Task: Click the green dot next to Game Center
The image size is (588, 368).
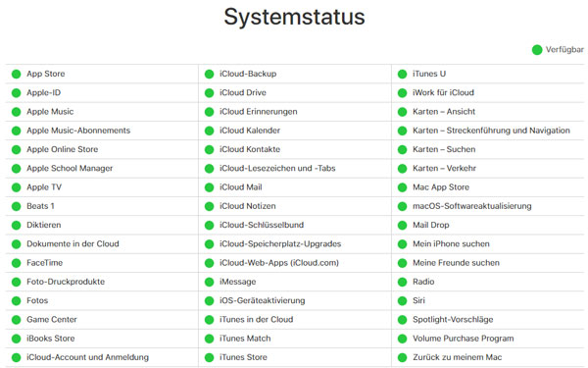Action: pyautogui.click(x=16, y=320)
